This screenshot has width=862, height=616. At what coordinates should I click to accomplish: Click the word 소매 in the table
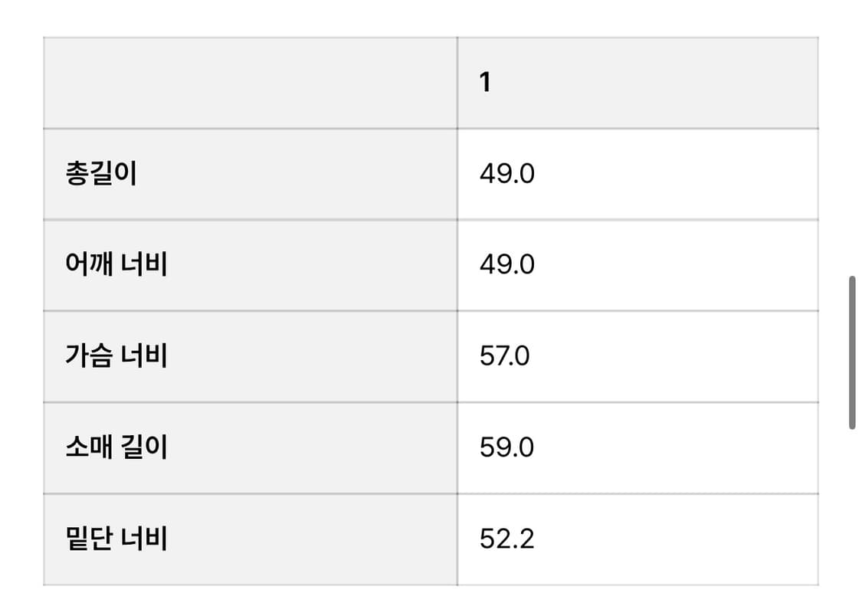click(x=89, y=447)
